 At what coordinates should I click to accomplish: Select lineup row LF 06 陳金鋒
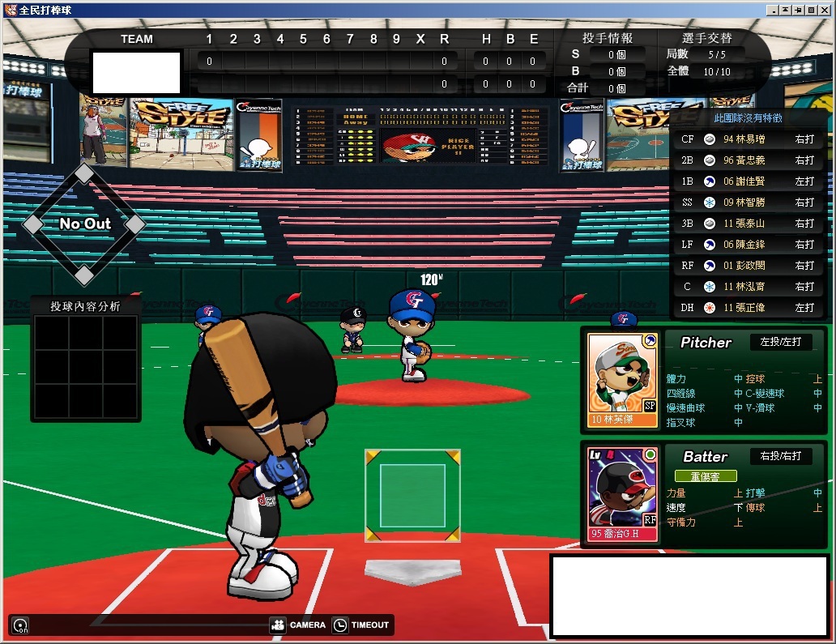748,244
